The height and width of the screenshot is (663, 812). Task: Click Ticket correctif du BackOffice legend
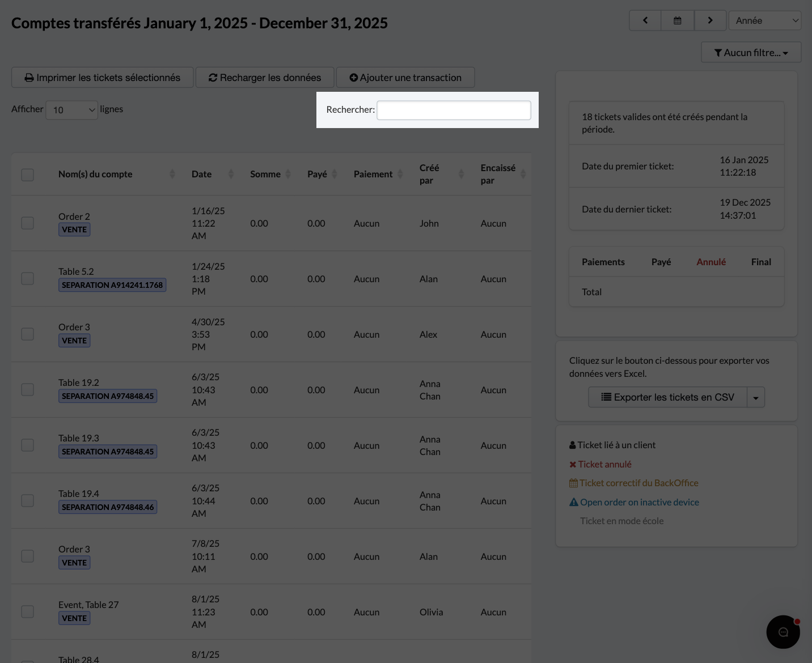634,483
